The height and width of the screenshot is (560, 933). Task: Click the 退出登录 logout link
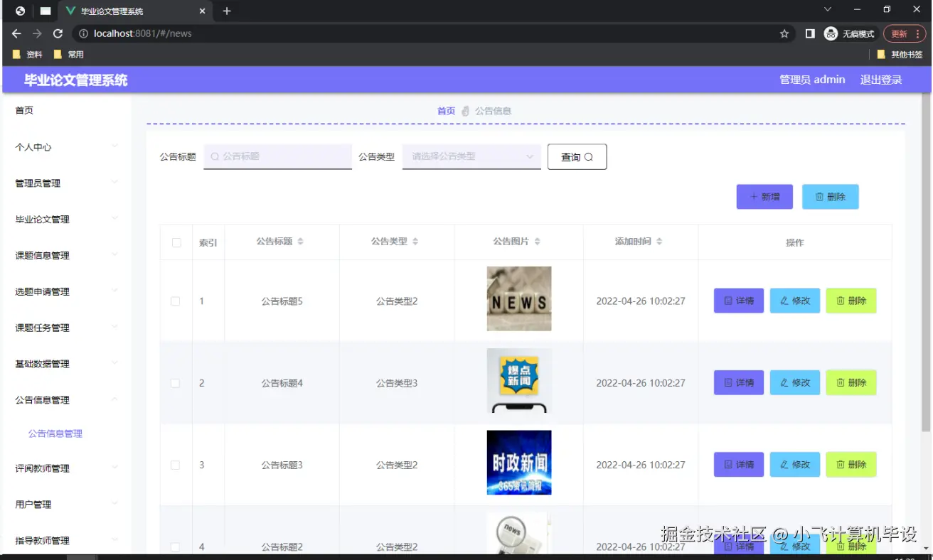pyautogui.click(x=880, y=80)
